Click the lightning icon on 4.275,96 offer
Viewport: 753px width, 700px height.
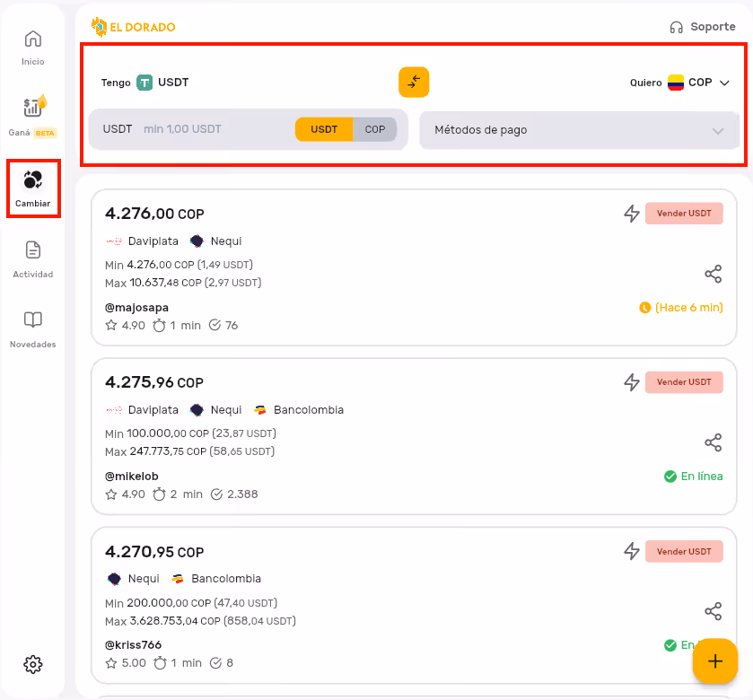coord(632,382)
